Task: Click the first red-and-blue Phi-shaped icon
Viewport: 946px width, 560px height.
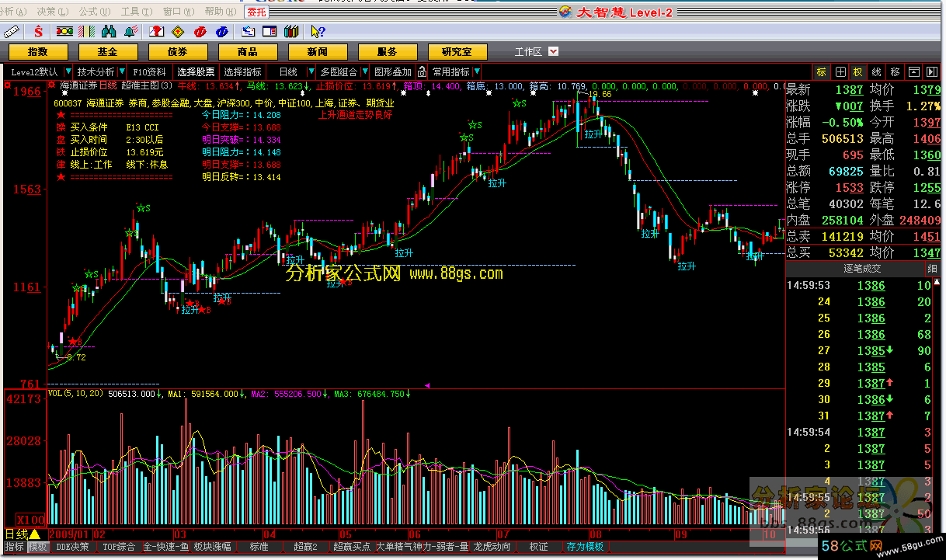Action: pos(200,32)
